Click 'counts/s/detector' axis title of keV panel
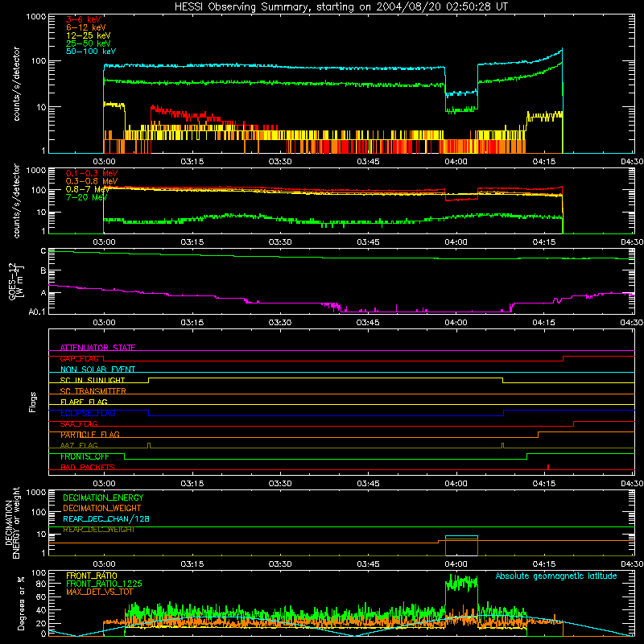This screenshot has height=644, width=644. tap(16, 84)
